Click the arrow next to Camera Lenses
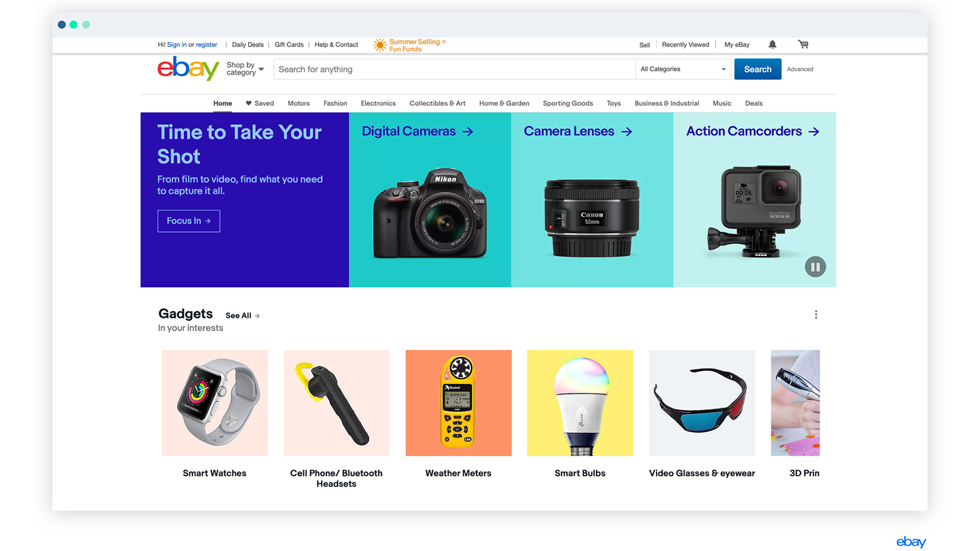The height and width of the screenshot is (551, 980). click(627, 132)
